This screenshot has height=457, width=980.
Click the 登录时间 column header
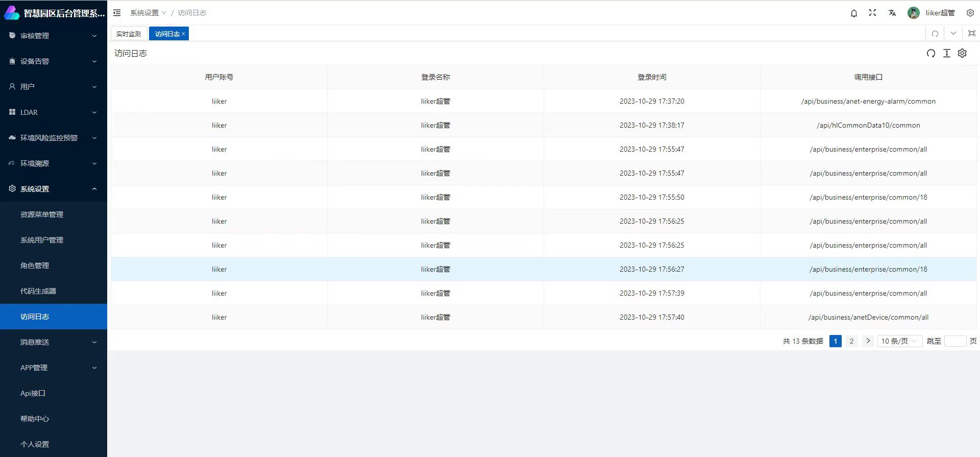tap(652, 77)
